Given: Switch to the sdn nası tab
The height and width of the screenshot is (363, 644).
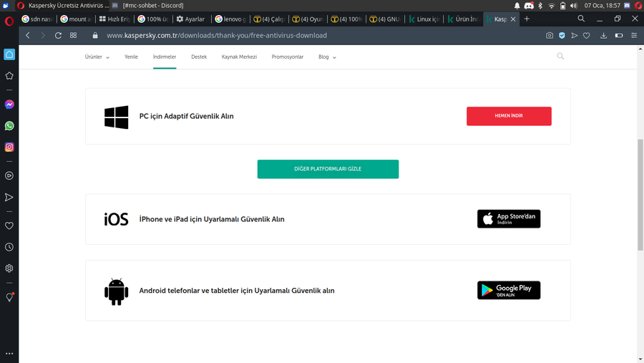Looking at the screenshot, I should click(38, 19).
